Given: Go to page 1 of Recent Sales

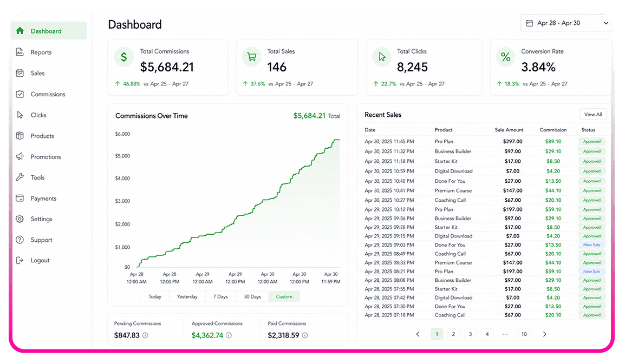Looking at the screenshot, I should tap(437, 334).
